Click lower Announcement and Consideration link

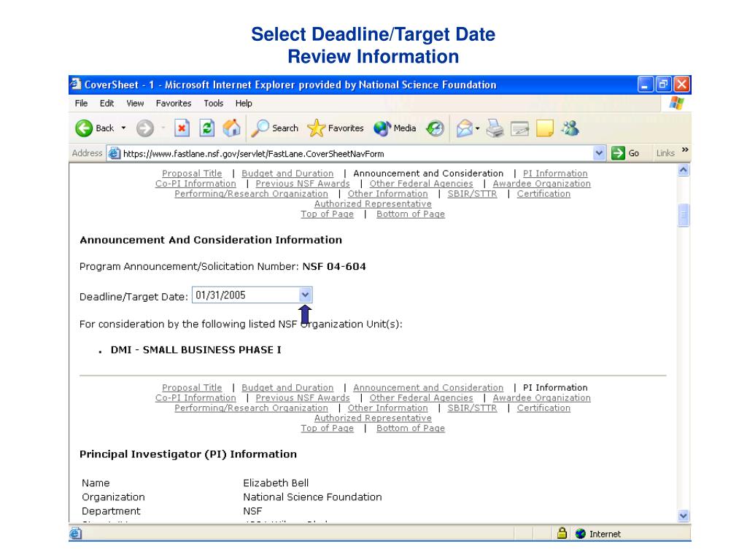click(x=427, y=388)
